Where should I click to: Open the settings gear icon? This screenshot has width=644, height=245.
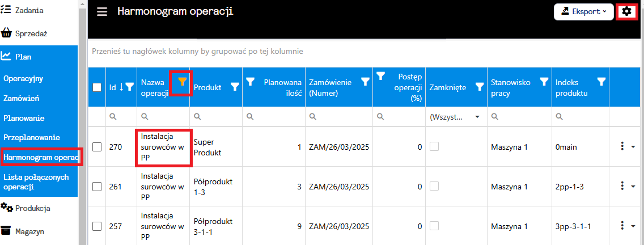coord(626,11)
